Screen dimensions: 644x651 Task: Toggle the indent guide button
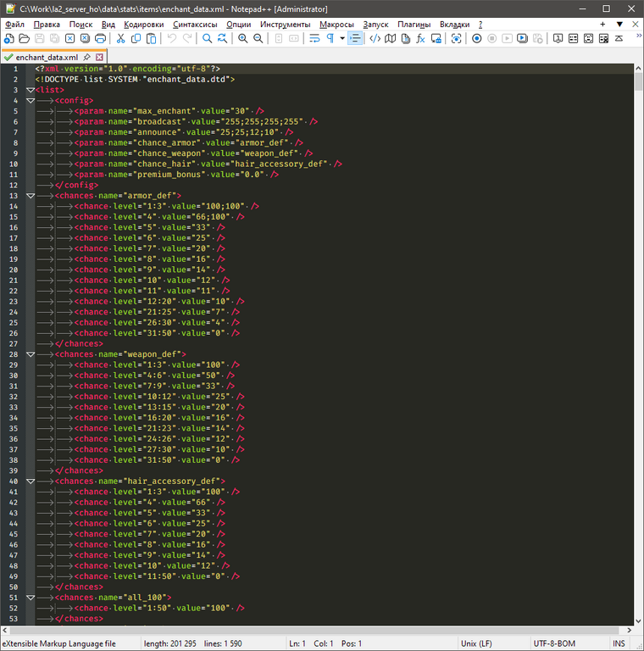(x=355, y=39)
